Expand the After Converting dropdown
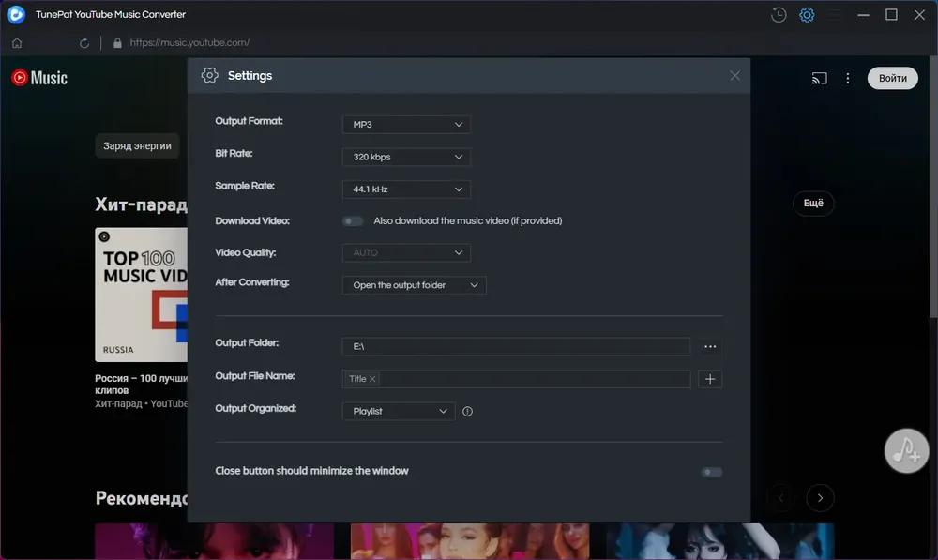Viewport: 938px width, 560px height. click(414, 285)
